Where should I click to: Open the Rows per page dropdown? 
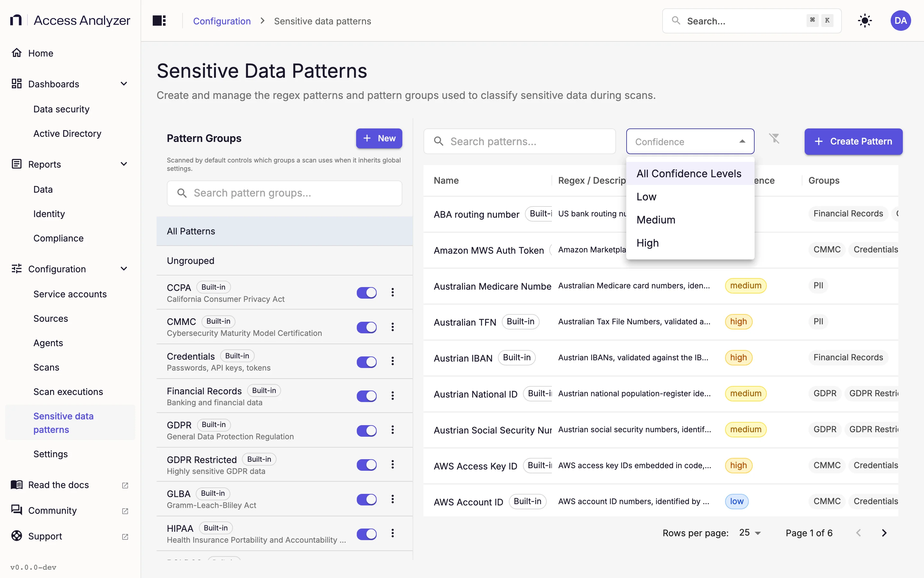750,533
